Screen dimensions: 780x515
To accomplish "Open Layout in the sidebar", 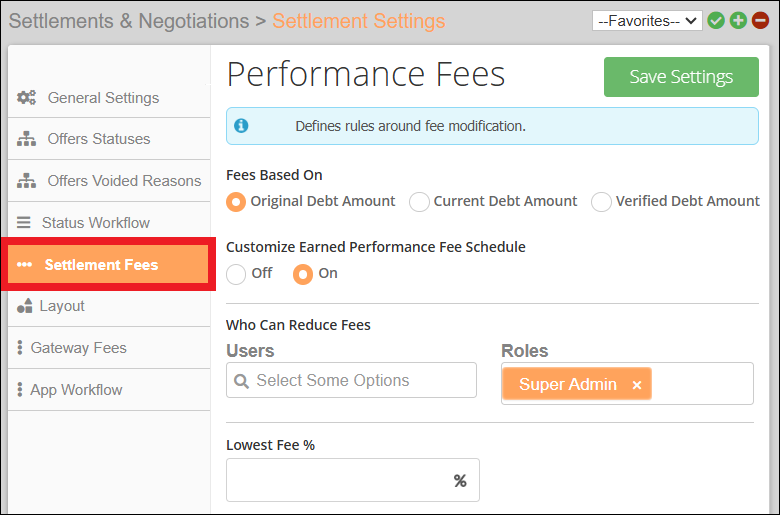I will click(x=109, y=306).
